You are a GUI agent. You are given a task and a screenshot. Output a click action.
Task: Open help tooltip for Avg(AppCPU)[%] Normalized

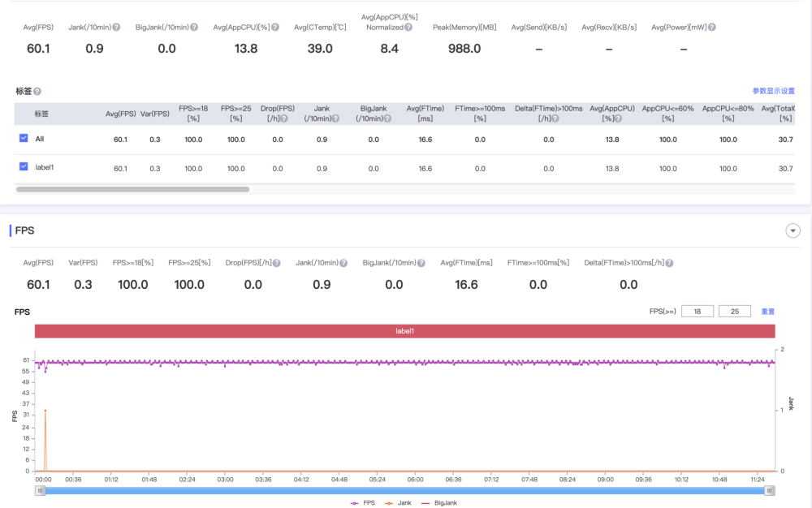(x=408, y=28)
